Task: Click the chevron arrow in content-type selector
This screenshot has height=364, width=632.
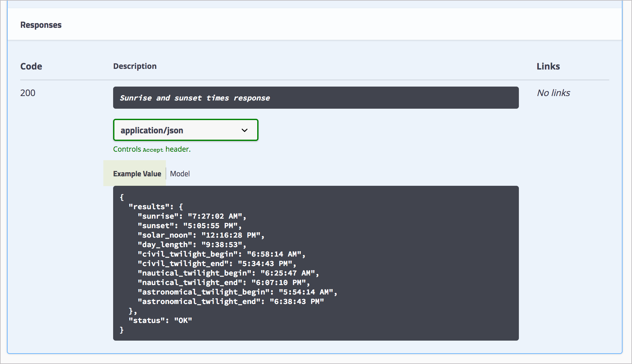Action: 245,130
